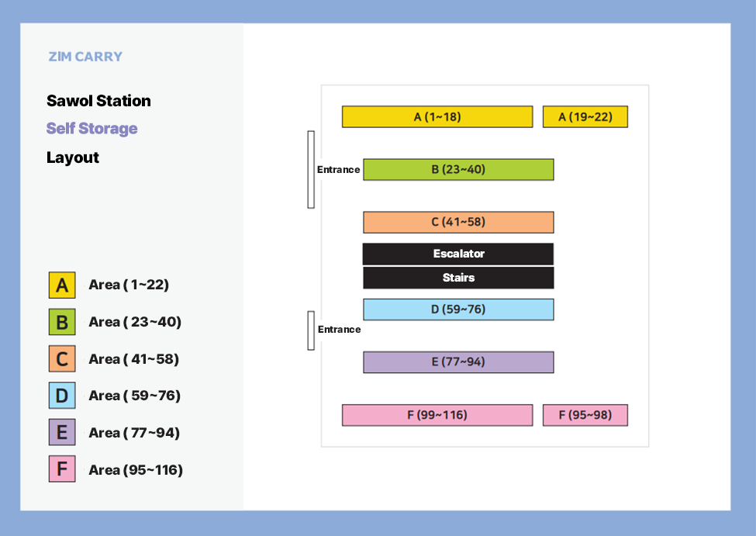Click the lower entrance door rectangle
Screen dimensions: 756x536
point(311,330)
